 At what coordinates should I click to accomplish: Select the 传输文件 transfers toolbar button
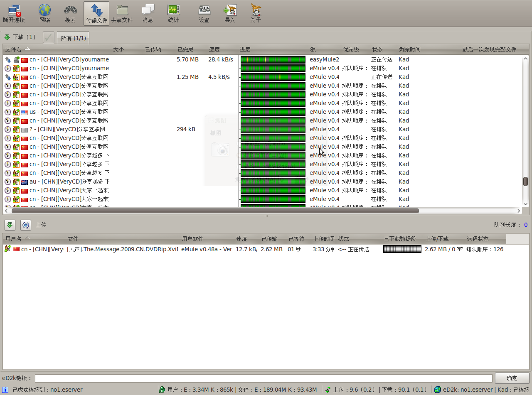[x=96, y=13]
